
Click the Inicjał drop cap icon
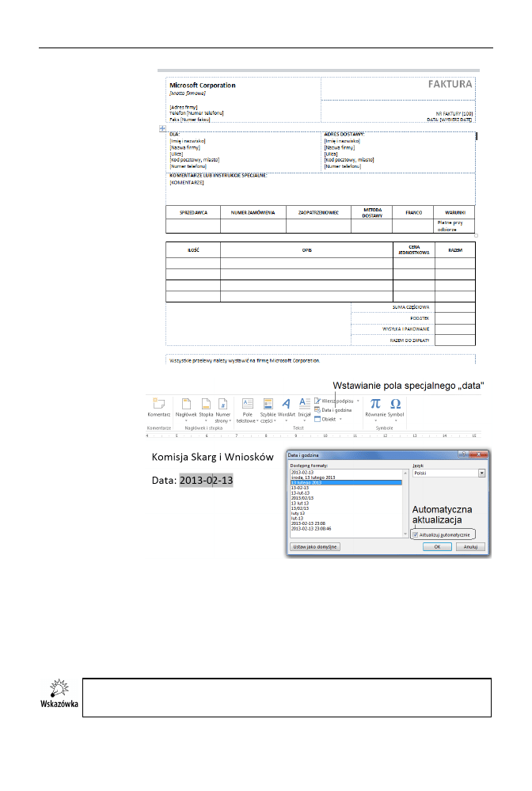(304, 405)
